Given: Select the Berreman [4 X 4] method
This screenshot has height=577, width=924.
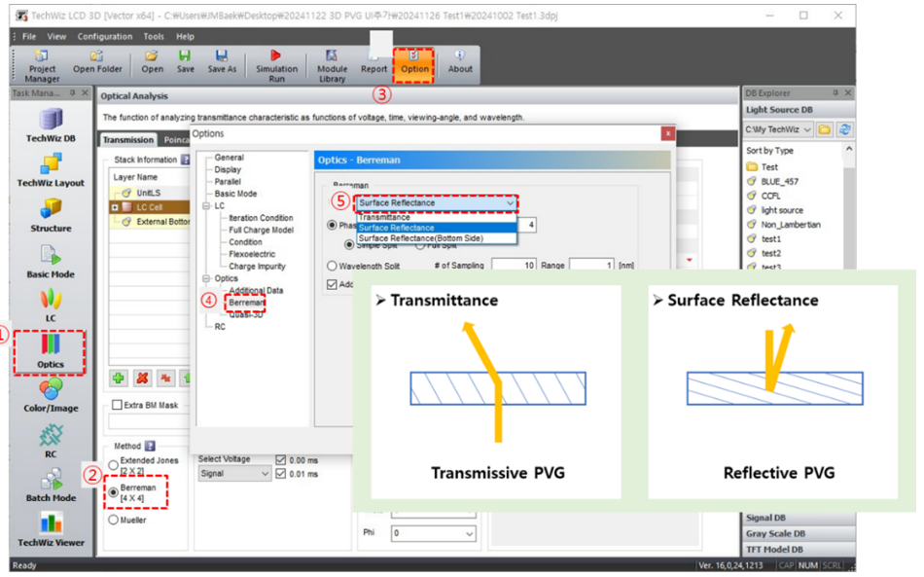Looking at the screenshot, I should pos(114,493).
